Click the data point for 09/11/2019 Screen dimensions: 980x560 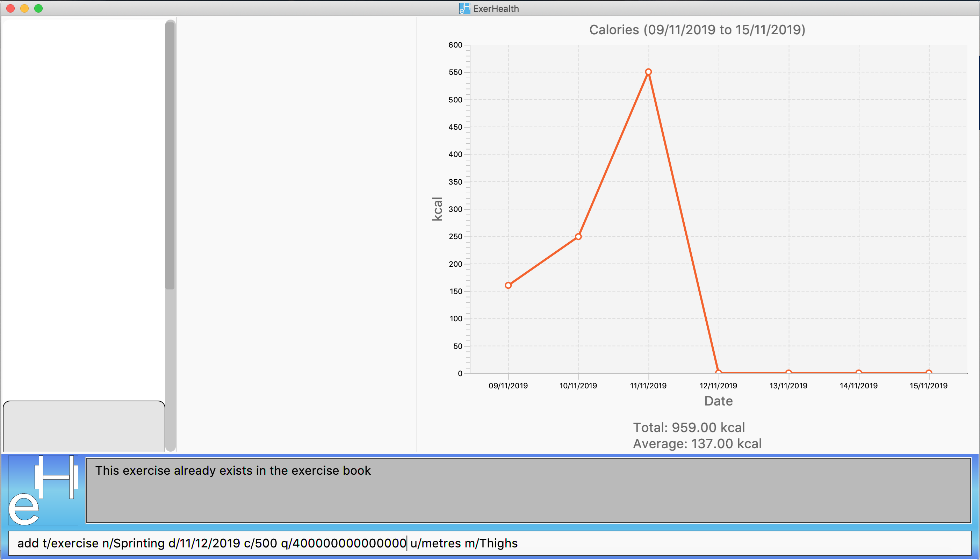coord(508,285)
